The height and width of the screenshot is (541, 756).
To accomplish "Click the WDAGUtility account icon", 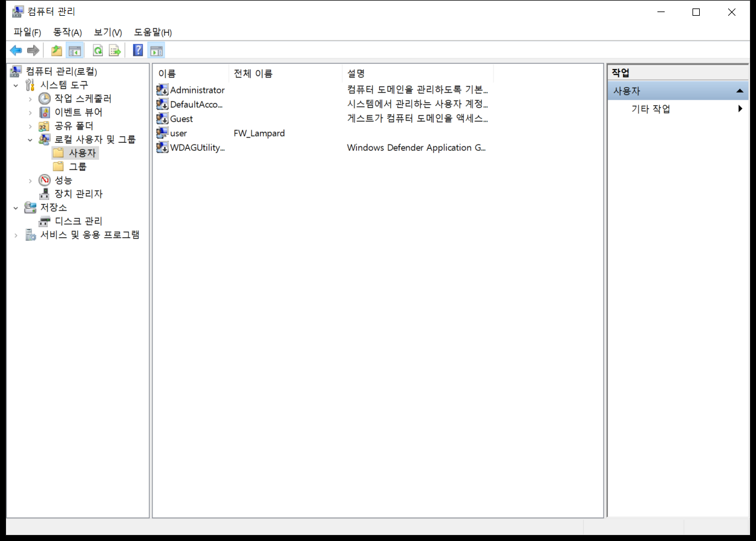I will pos(162,148).
